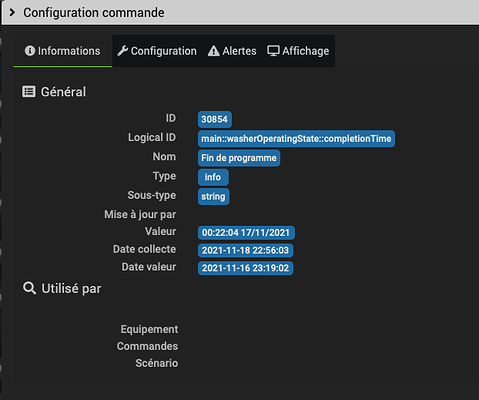
Task: Click the Valeur label
Action: [160, 231]
